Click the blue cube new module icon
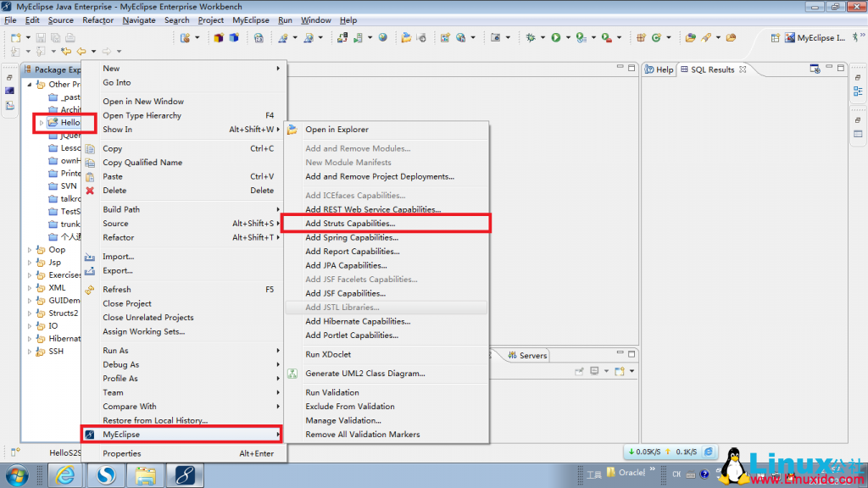The width and height of the screenshot is (868, 488). 234,37
